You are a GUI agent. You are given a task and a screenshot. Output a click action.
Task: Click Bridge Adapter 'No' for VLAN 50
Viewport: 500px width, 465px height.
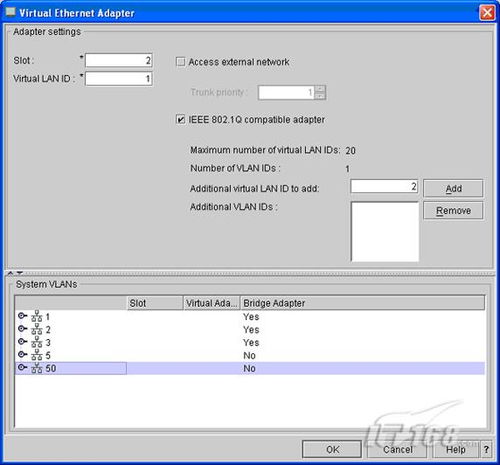tap(249, 368)
